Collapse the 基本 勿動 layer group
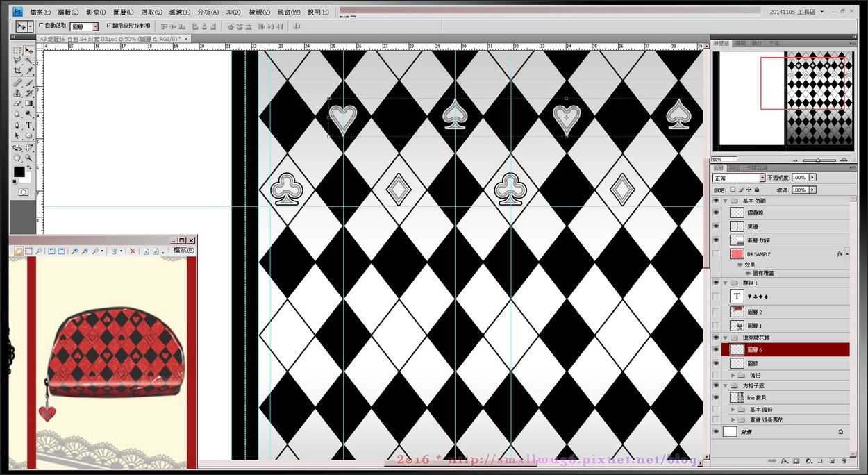868x475 pixels. click(726, 201)
